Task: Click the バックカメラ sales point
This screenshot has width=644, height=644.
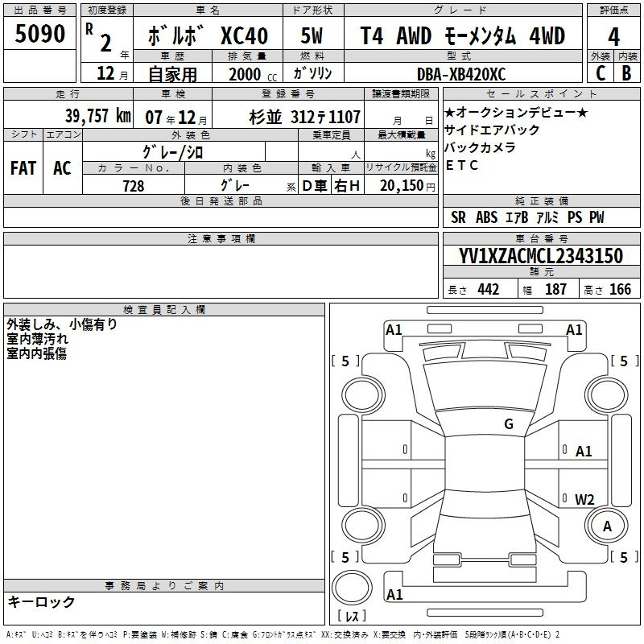Action: tap(480, 147)
